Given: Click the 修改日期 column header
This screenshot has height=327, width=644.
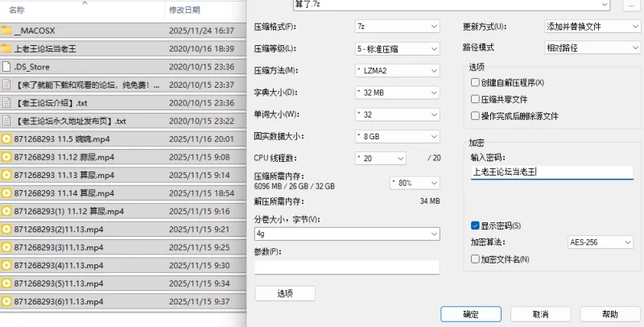Looking at the screenshot, I should pos(184,10).
